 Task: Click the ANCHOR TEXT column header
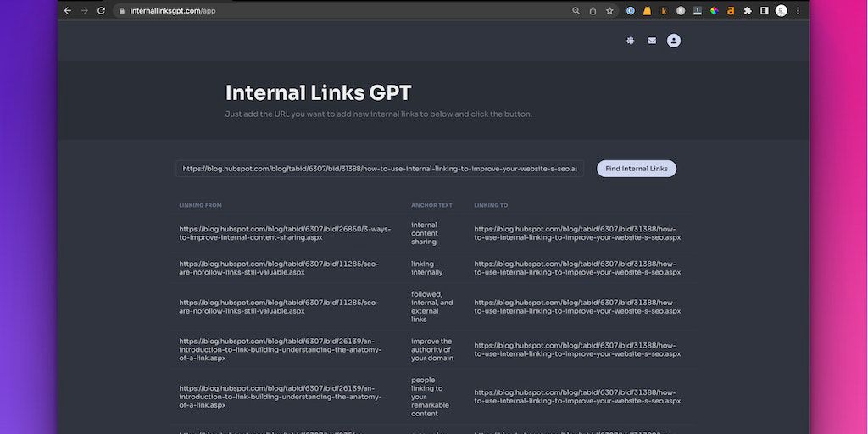pyautogui.click(x=431, y=205)
